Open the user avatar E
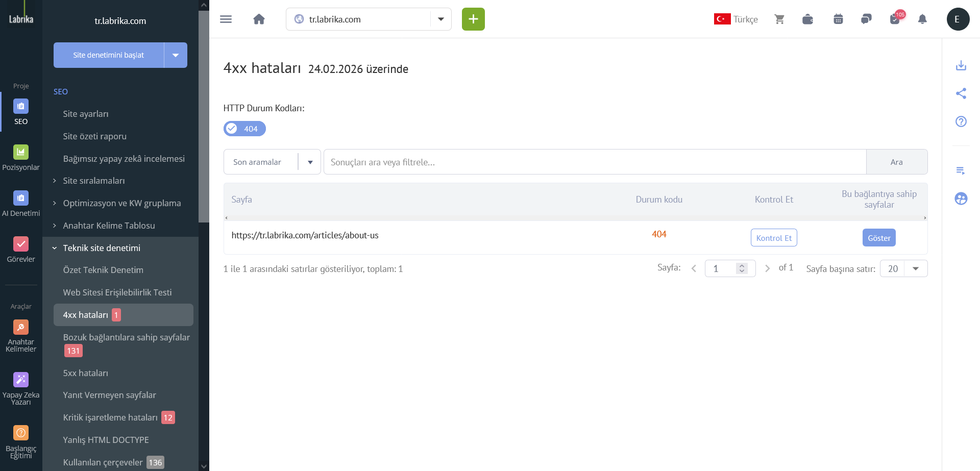Image resolution: width=980 pixels, height=471 pixels. [x=958, y=19]
